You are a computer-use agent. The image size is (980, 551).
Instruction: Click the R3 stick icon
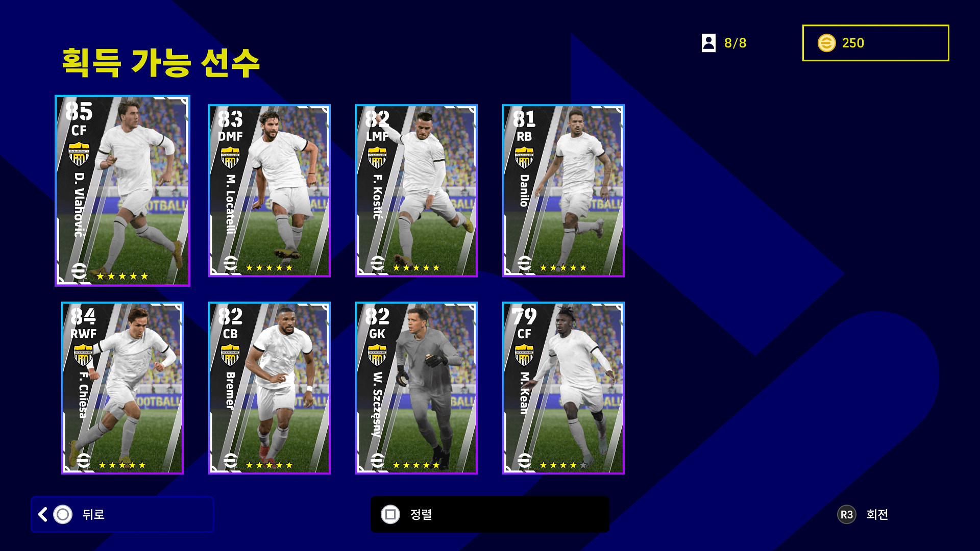coord(847,514)
